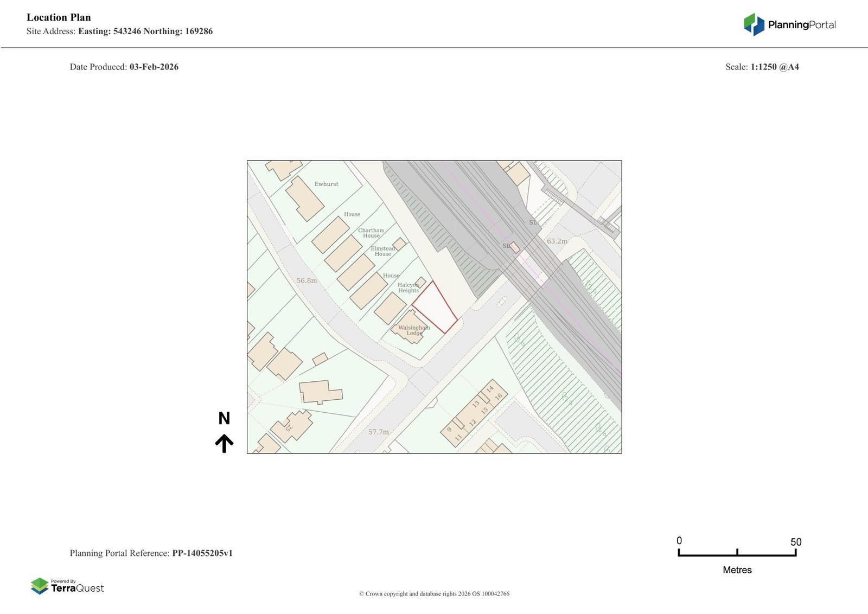Click the Metres scale bar label
Image resolution: width=868 pixels, height=614 pixels.
[737, 570]
